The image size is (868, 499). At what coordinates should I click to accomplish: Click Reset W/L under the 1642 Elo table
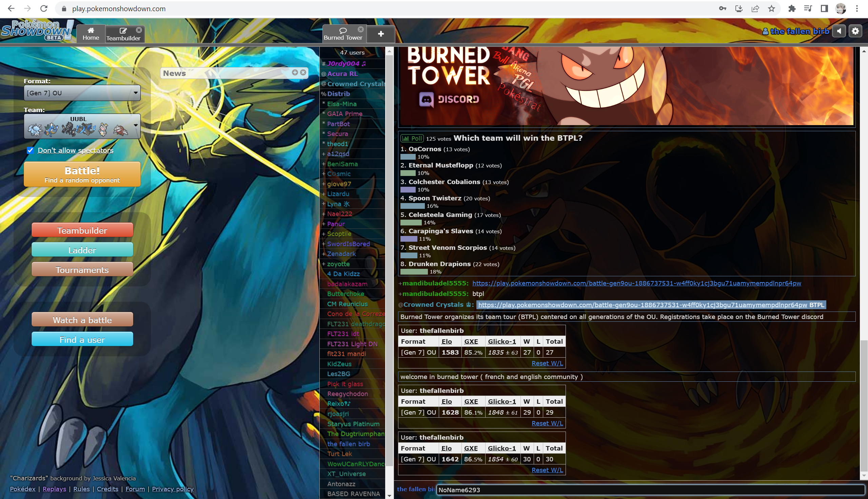547,470
